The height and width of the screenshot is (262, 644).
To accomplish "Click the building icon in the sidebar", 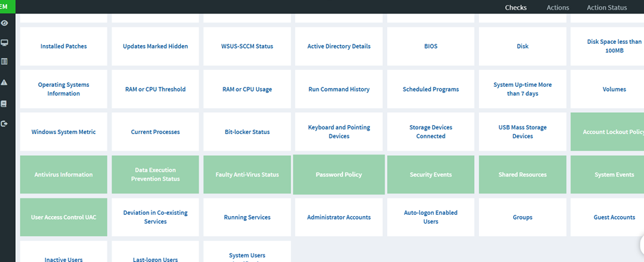I will tap(5, 62).
